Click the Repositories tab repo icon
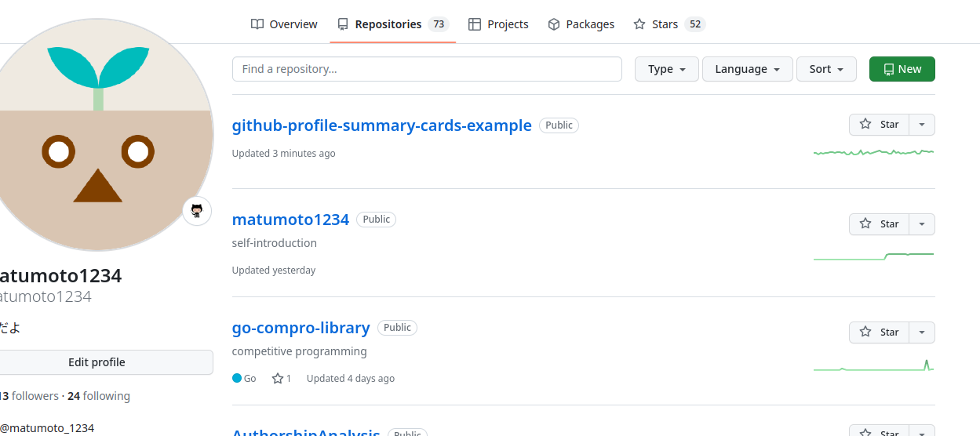Image resolution: width=980 pixels, height=436 pixels. [x=343, y=24]
